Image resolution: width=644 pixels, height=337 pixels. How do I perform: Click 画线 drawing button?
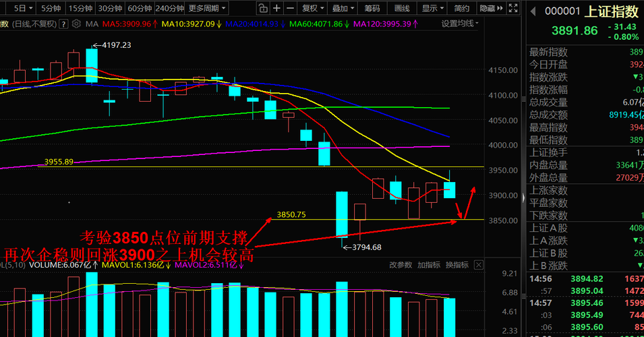[x=402, y=8]
